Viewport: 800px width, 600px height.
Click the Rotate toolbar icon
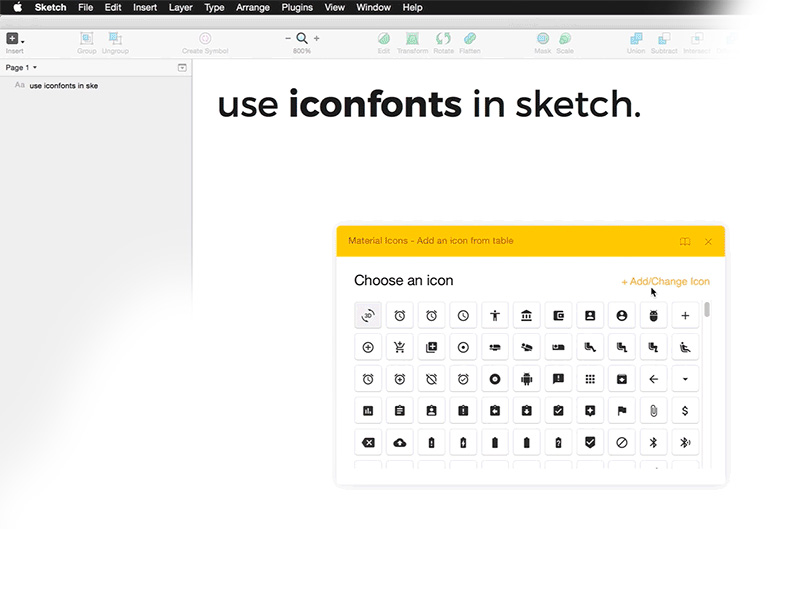pos(443,43)
